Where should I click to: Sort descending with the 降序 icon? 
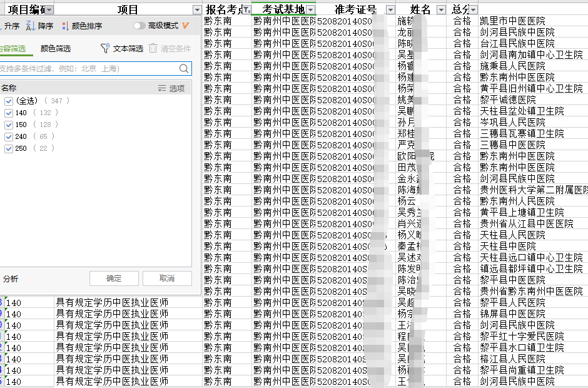31,26
